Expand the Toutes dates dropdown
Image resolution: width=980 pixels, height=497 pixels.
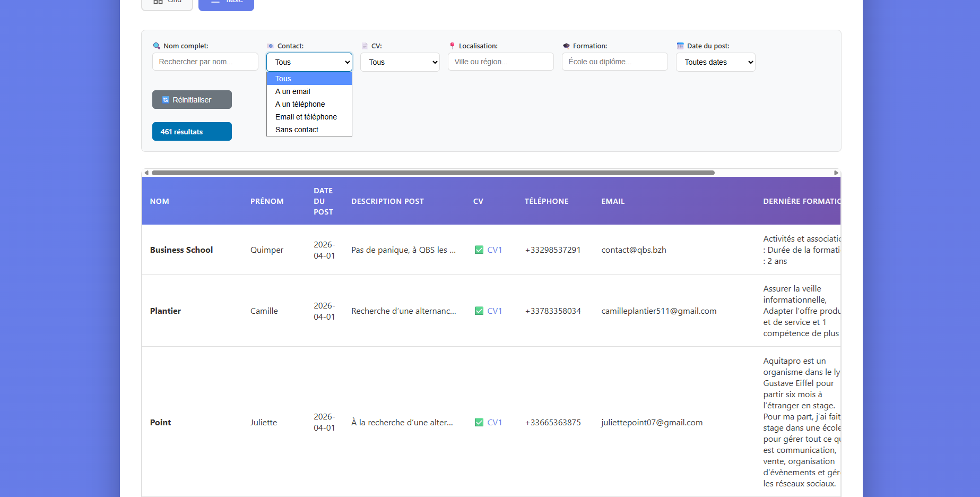click(x=715, y=62)
